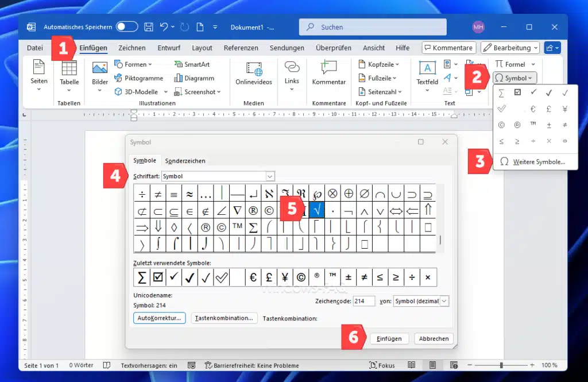
Task: Open the Symbol dropdown button
Action: pyautogui.click(x=515, y=78)
